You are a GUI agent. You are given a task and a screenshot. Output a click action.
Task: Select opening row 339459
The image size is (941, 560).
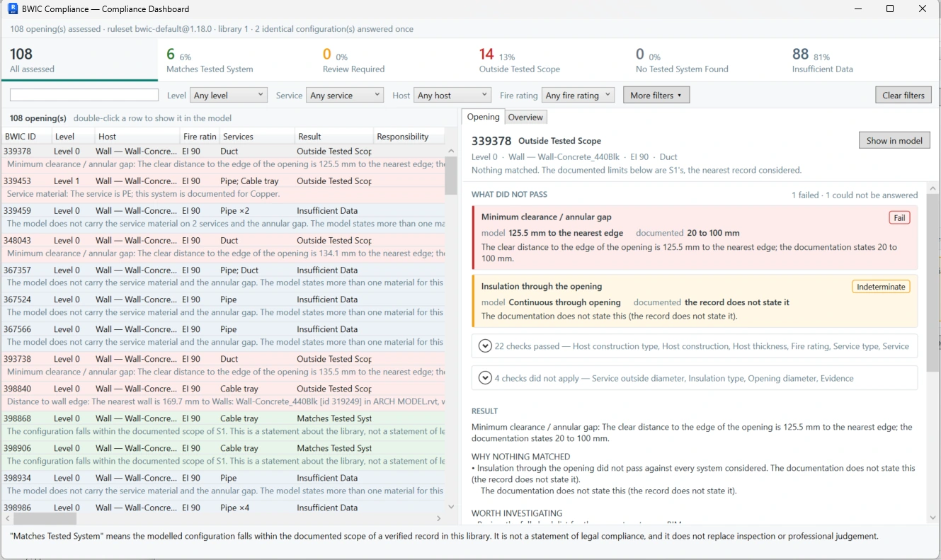pyautogui.click(x=223, y=217)
